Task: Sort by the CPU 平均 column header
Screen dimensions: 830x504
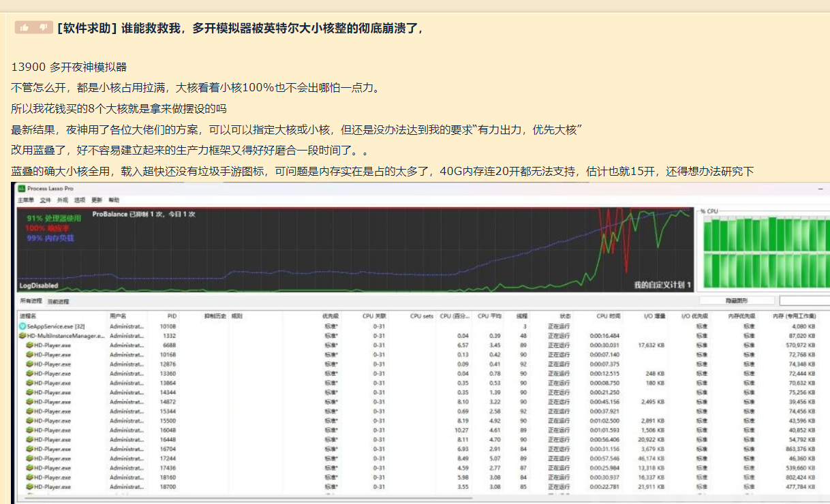Action: 489,316
